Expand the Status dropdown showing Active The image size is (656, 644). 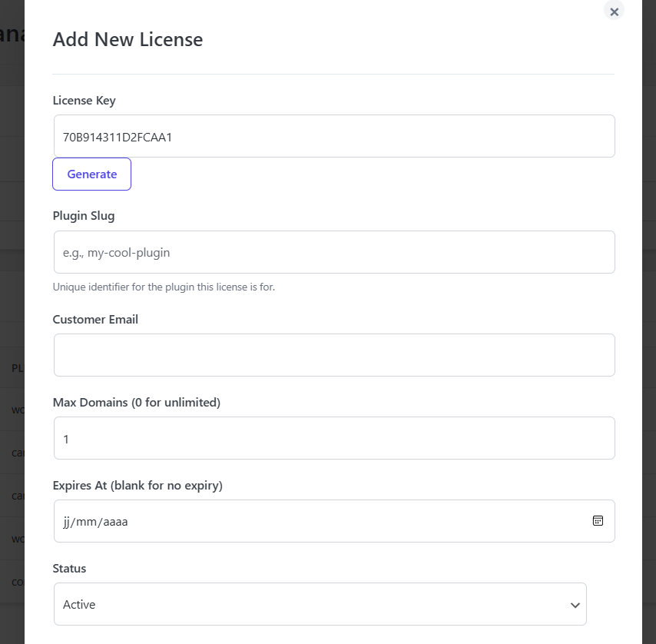click(x=320, y=604)
